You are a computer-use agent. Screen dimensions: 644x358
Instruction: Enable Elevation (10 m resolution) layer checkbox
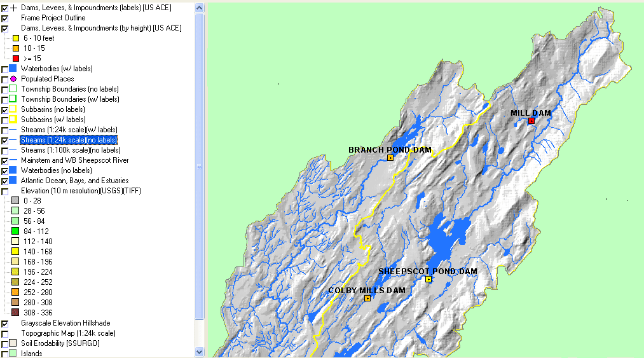point(5,191)
